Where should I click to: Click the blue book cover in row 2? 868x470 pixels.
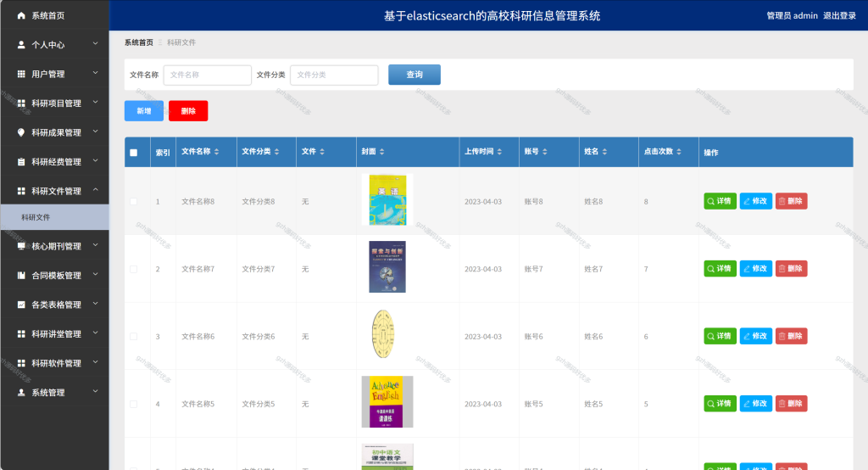[387, 266]
